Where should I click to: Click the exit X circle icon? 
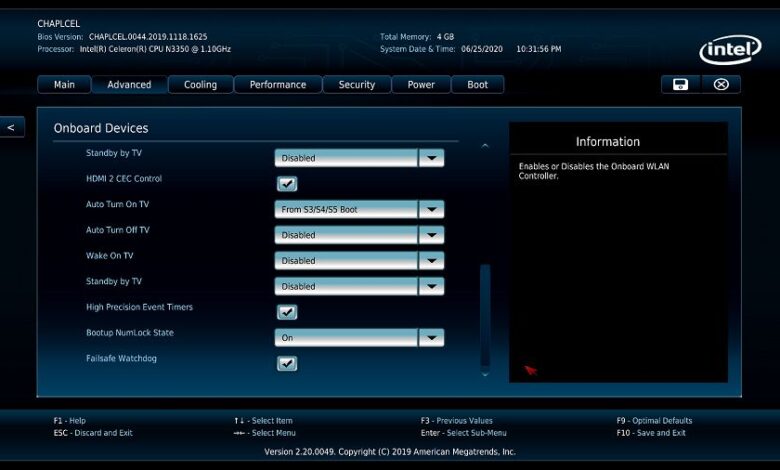pos(721,85)
